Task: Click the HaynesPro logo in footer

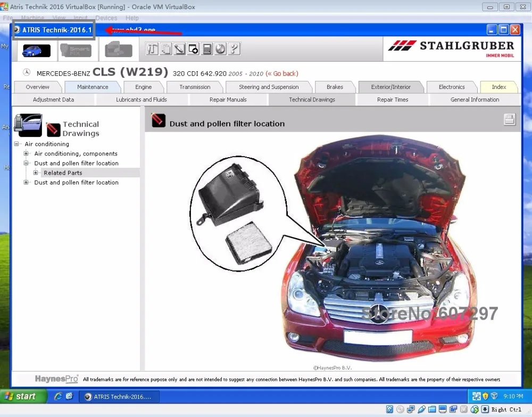Action: 56,379
